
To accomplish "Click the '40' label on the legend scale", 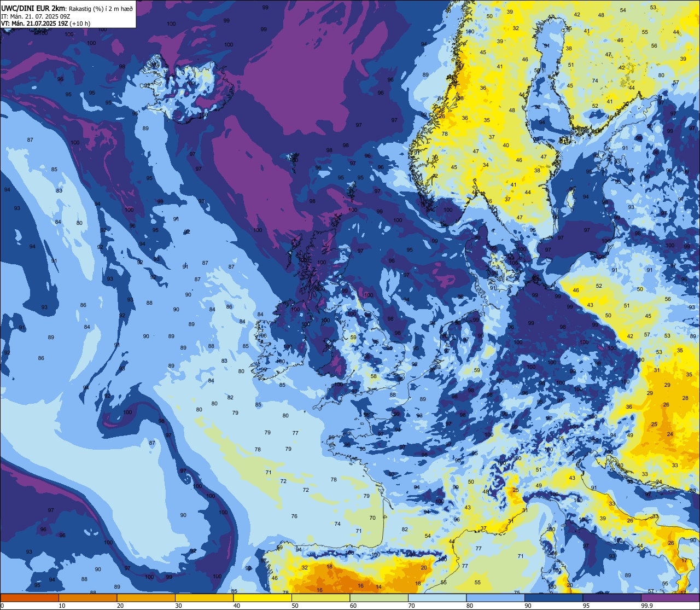I will (x=237, y=606).
